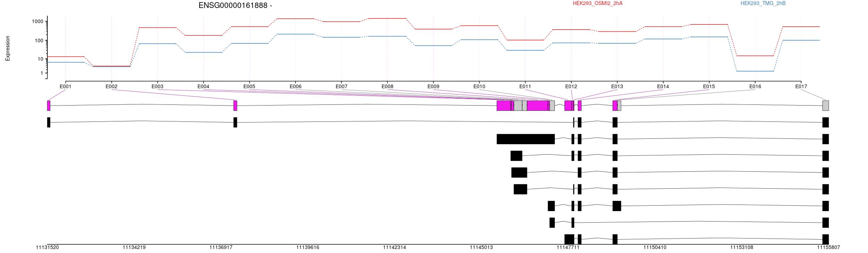Select exon label E007

[341, 86]
